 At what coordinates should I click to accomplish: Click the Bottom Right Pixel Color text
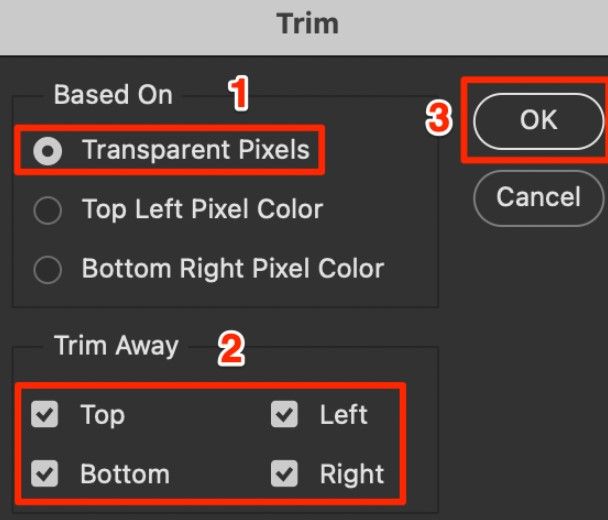233,268
